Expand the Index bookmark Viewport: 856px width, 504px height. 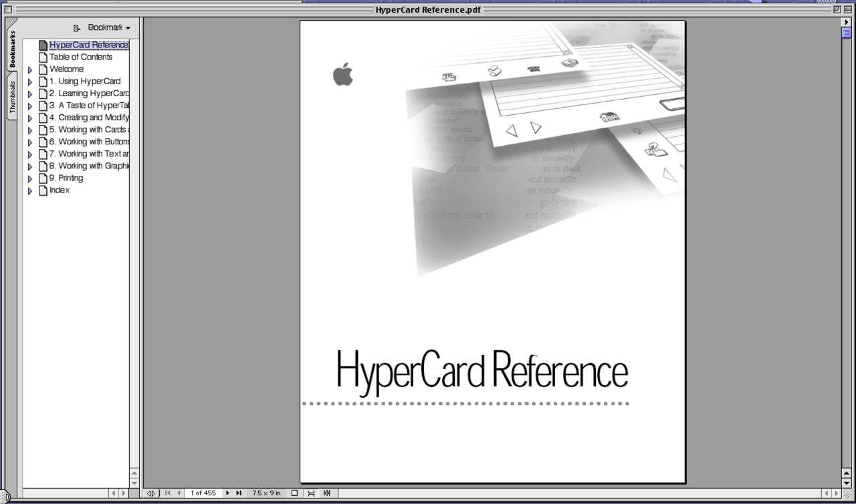click(x=30, y=191)
